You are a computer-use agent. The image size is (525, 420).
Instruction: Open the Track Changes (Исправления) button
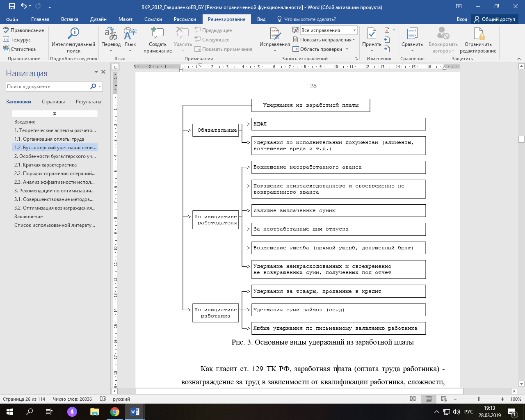tap(274, 40)
